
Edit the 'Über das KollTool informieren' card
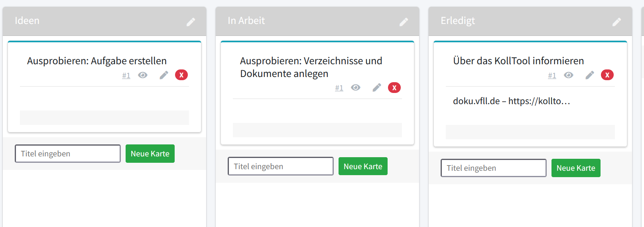coord(590,75)
